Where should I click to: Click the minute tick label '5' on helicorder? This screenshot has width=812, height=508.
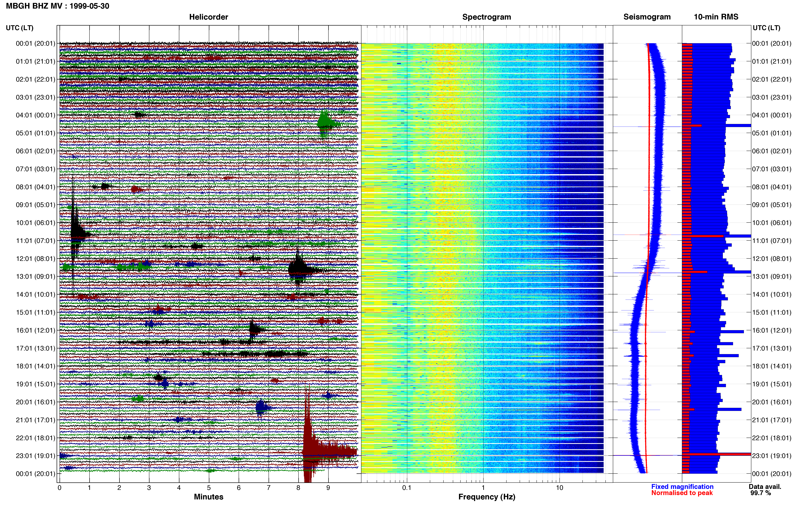click(x=209, y=487)
